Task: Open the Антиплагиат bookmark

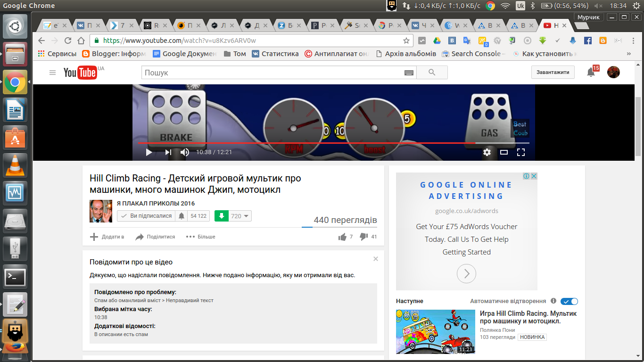Action: (337, 54)
